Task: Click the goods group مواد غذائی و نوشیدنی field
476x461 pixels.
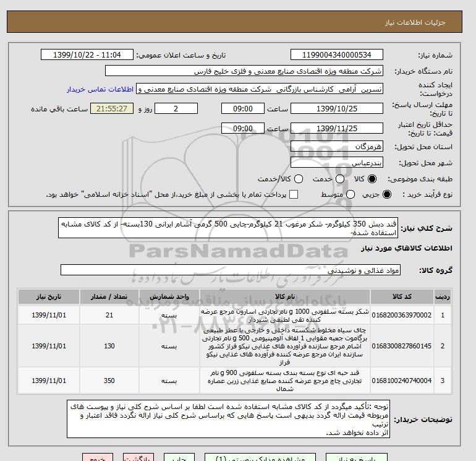Action: pos(231,270)
